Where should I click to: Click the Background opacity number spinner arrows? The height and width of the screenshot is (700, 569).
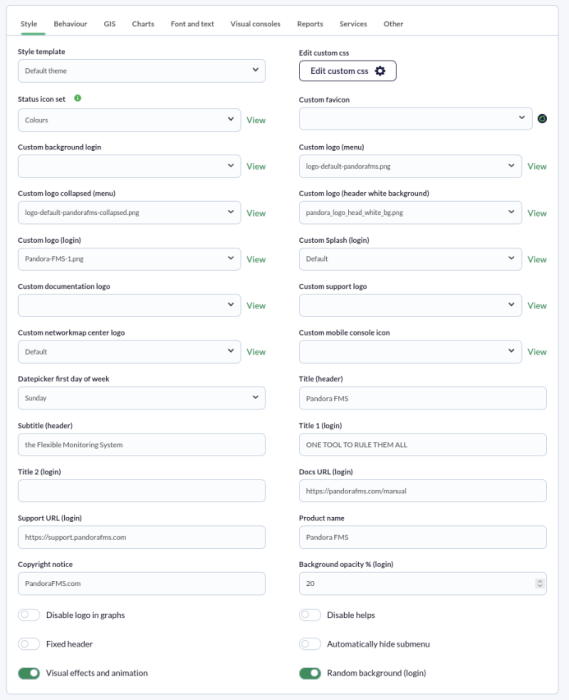tap(540, 583)
